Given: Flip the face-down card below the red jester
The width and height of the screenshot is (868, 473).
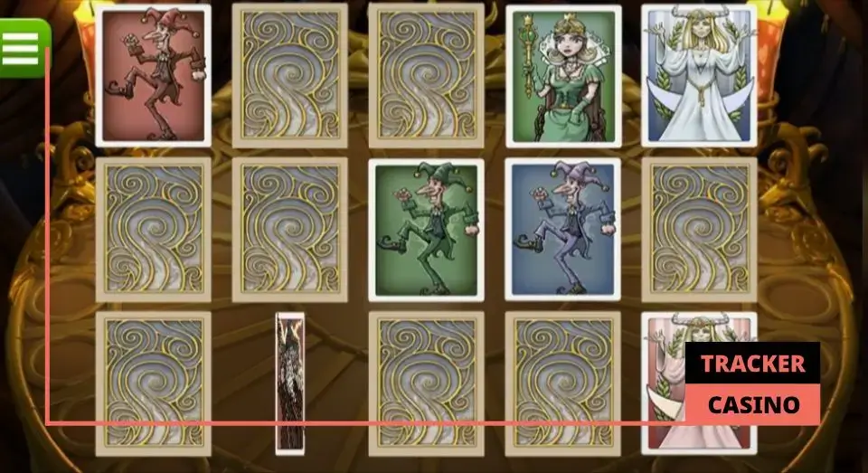Looking at the screenshot, I should [x=154, y=230].
